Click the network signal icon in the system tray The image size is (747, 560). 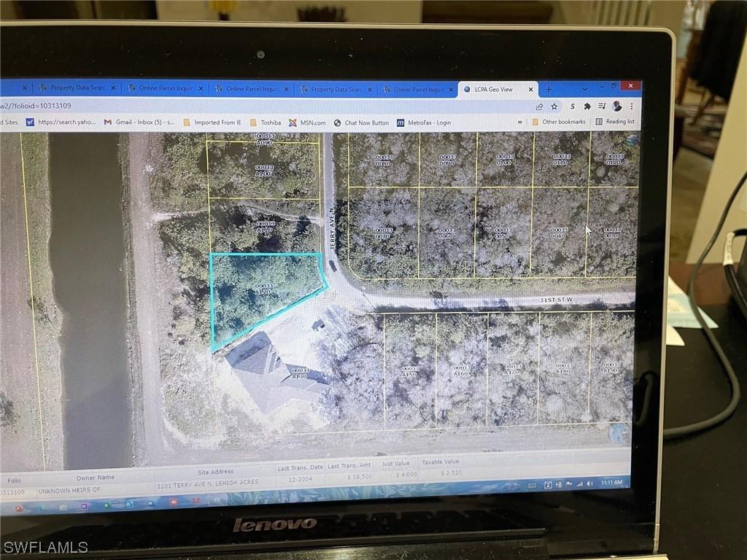point(580,483)
